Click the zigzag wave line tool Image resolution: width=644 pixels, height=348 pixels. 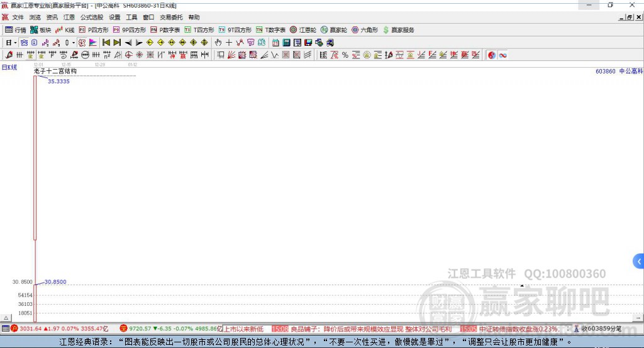click(275, 55)
